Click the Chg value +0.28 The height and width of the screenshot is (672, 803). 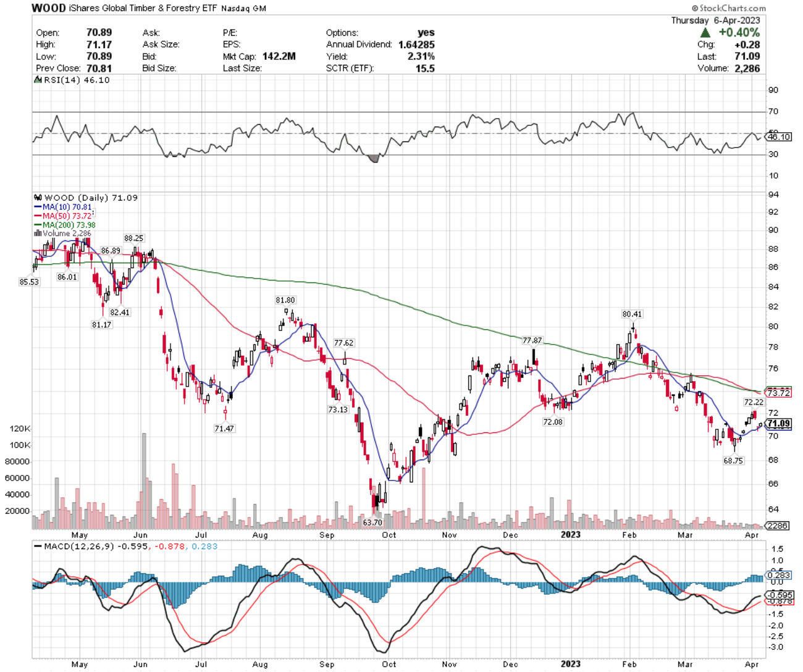point(747,44)
